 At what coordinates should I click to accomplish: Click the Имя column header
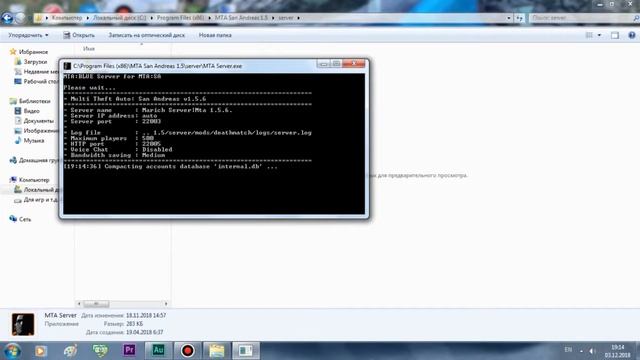89,49
